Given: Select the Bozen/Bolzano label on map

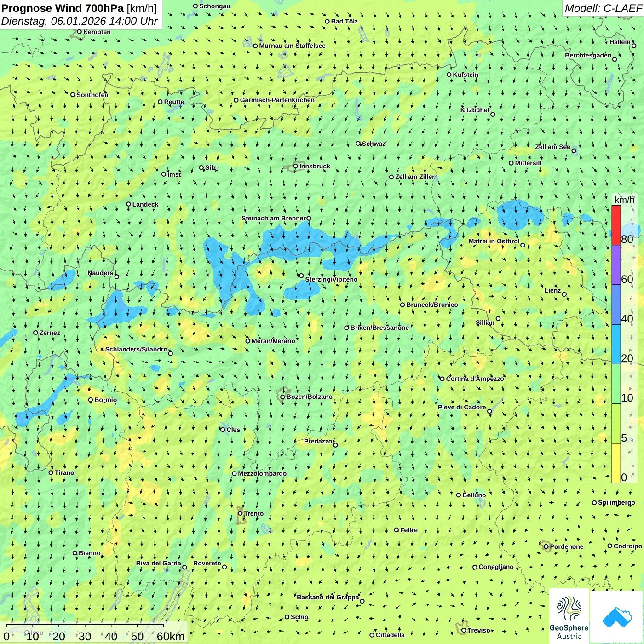Looking at the screenshot, I should point(309,397).
